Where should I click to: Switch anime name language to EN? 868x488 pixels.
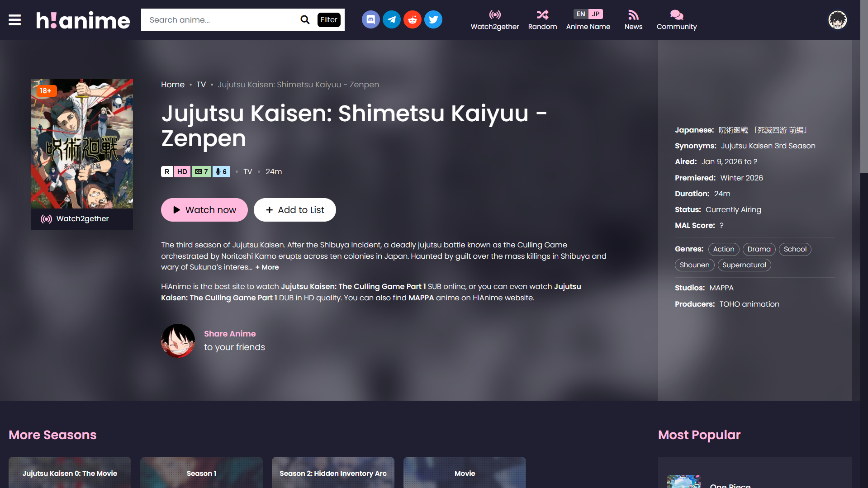[581, 14]
